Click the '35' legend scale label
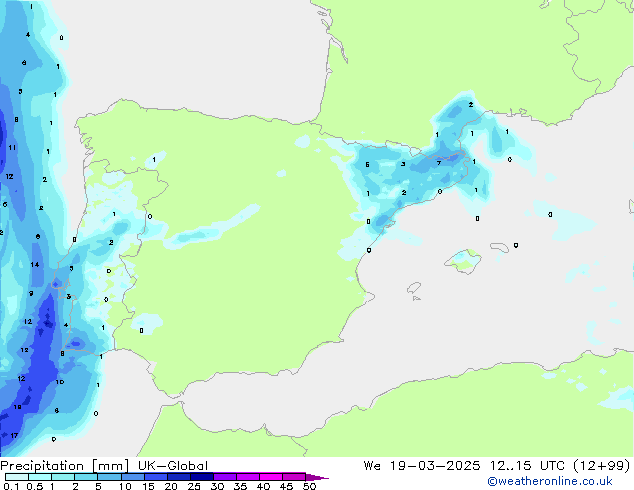 [240, 486]
